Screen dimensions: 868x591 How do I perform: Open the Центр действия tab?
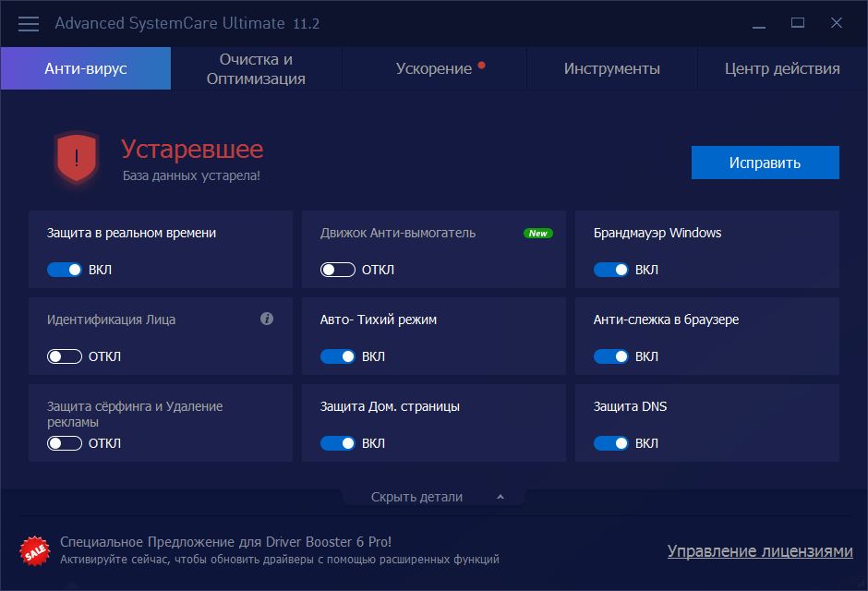coord(782,68)
